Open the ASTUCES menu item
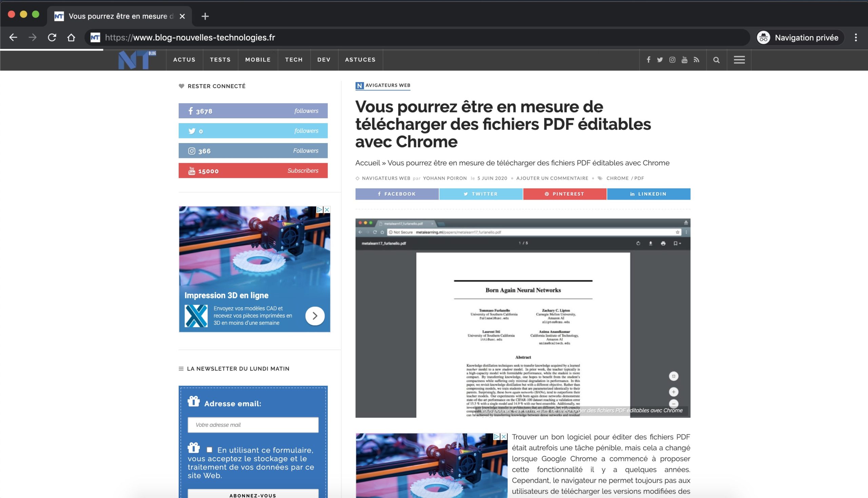Viewport: 868px width, 498px height. [360, 60]
